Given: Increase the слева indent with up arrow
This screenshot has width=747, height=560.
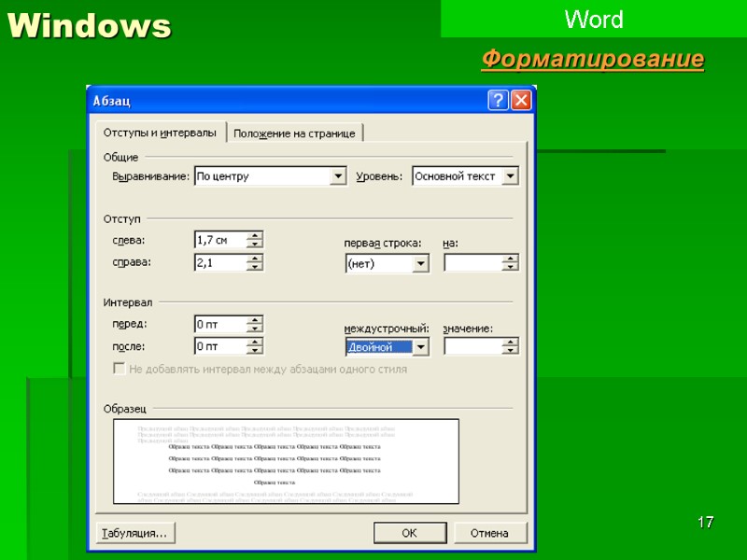Looking at the screenshot, I should click(x=255, y=236).
